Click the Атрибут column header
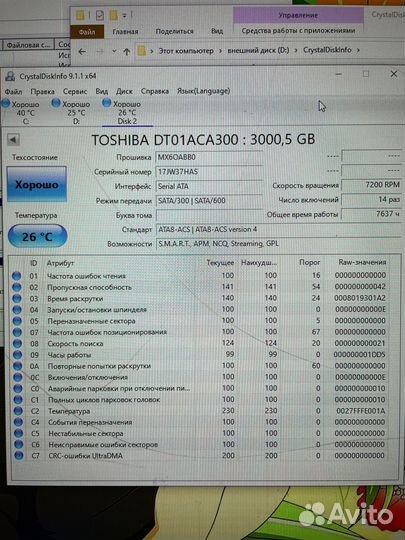405x540 pixels. tap(60, 263)
